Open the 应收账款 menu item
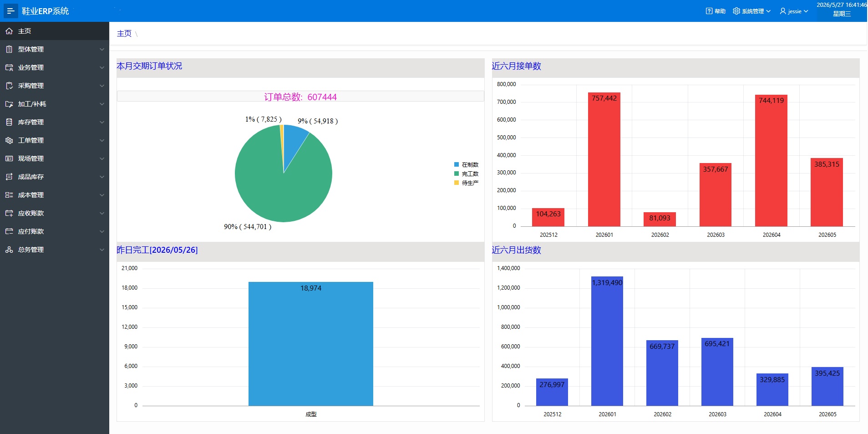Image resolution: width=868 pixels, height=434 pixels. click(55, 213)
